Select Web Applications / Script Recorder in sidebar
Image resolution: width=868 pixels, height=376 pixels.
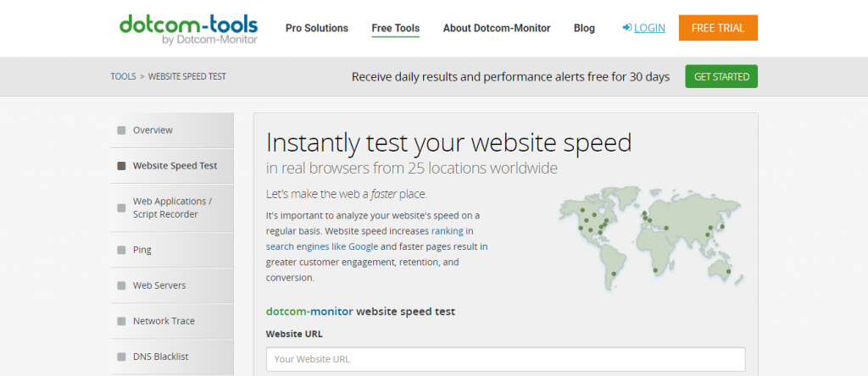pos(172,208)
